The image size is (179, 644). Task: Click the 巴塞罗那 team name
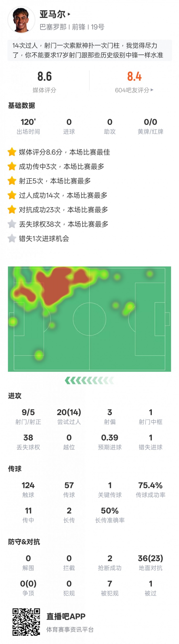[53, 27]
